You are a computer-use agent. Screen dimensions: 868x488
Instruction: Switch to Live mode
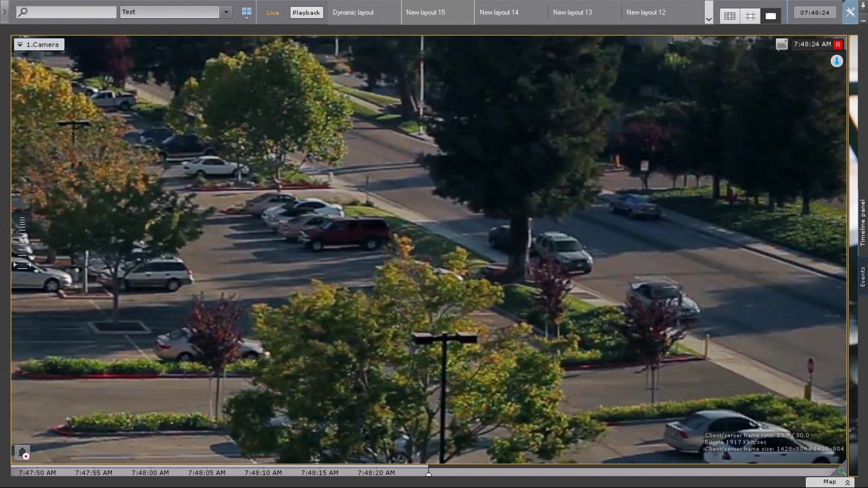click(273, 13)
